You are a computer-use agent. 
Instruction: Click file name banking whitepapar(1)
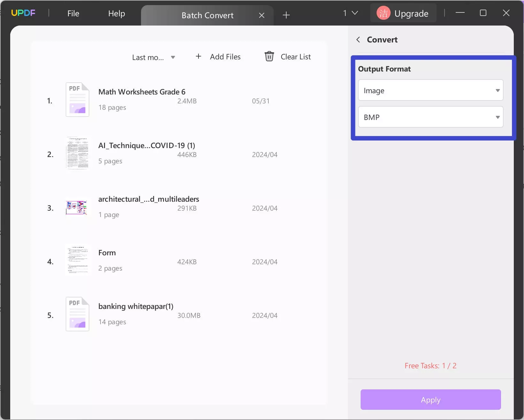pos(136,306)
